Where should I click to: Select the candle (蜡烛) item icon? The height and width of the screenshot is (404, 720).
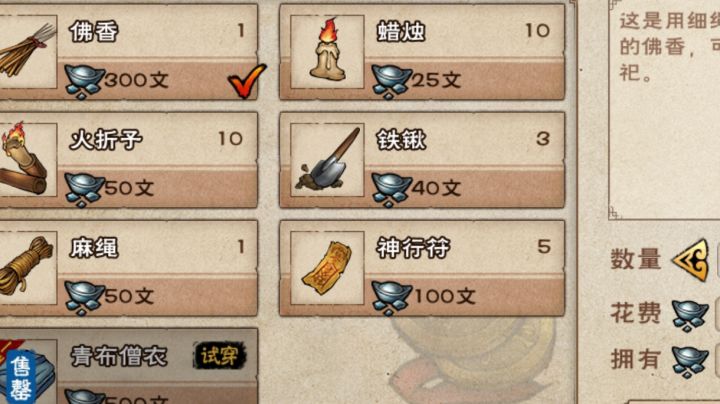point(327,51)
